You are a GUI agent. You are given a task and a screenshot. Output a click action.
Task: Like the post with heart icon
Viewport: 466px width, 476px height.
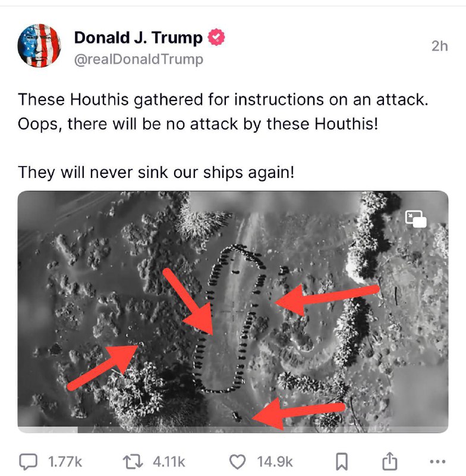point(237,462)
